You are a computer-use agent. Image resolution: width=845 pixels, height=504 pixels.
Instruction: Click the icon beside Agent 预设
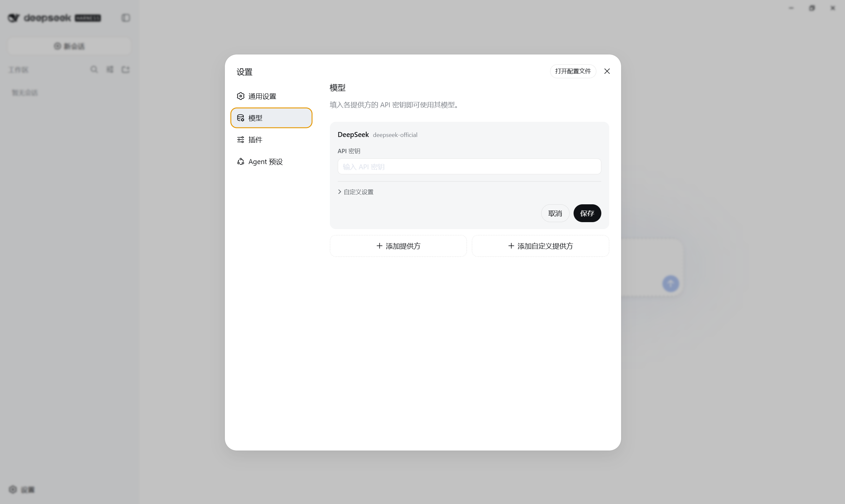coord(240,162)
